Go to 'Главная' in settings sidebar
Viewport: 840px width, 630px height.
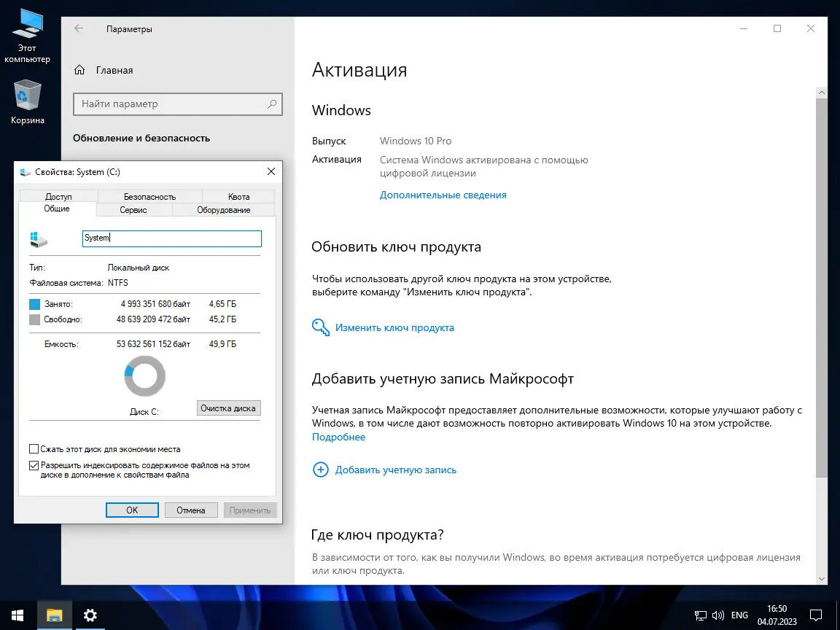click(114, 70)
